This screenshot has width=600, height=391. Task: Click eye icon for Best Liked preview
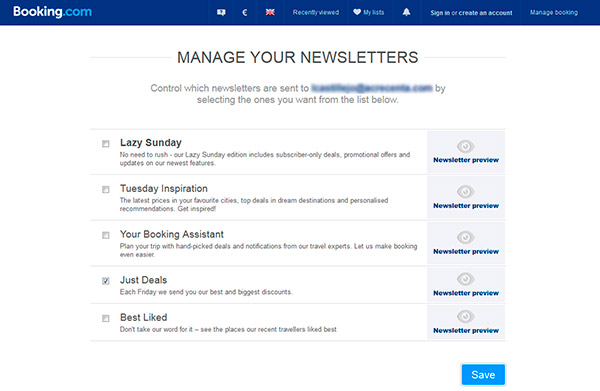pyautogui.click(x=465, y=316)
